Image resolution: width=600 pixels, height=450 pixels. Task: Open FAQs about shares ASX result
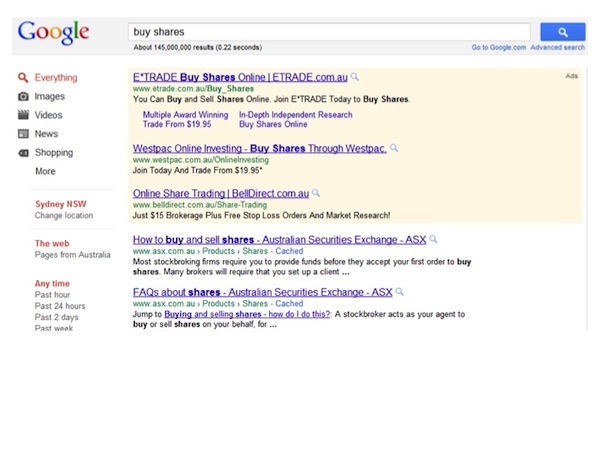262,292
